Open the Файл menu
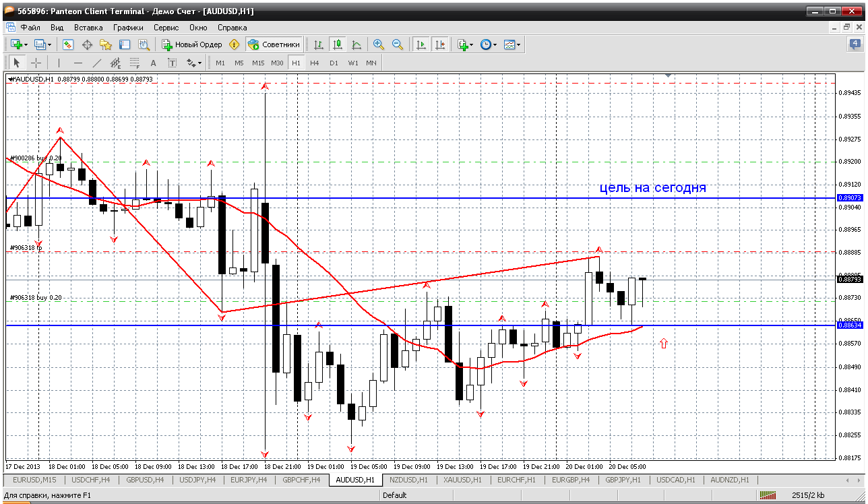 point(30,28)
